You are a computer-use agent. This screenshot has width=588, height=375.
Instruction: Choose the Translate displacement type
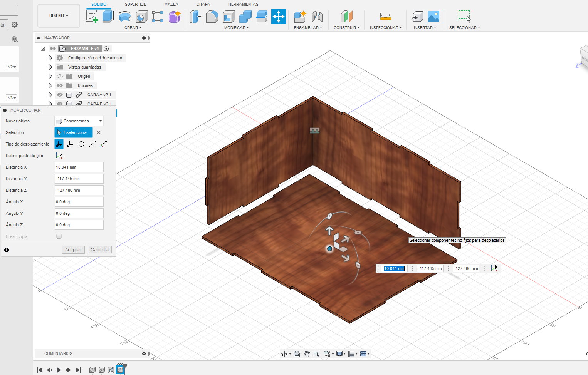coord(70,144)
